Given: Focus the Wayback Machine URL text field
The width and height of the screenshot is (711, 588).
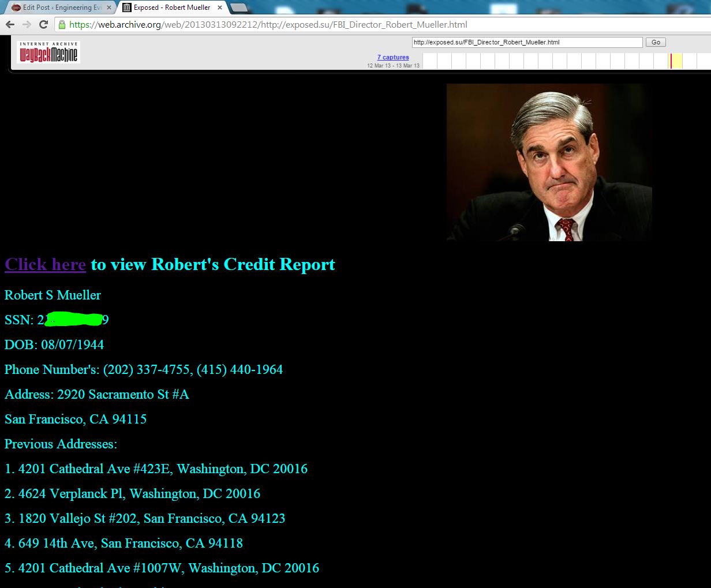Looking at the screenshot, I should pos(526,42).
